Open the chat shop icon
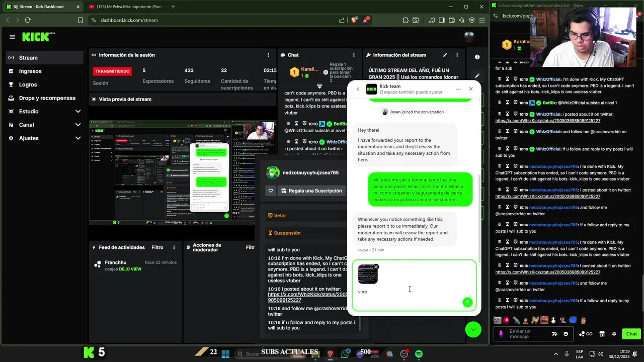The image size is (644, 362). 602,334
